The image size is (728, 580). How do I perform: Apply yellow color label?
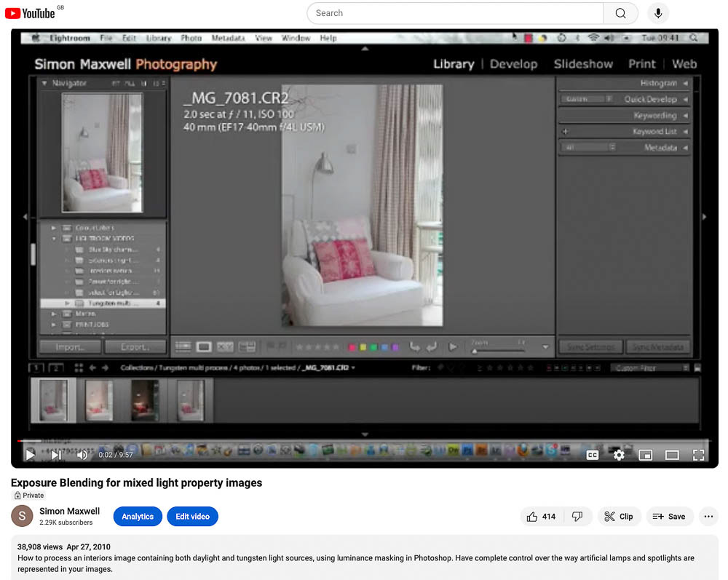[363, 347]
